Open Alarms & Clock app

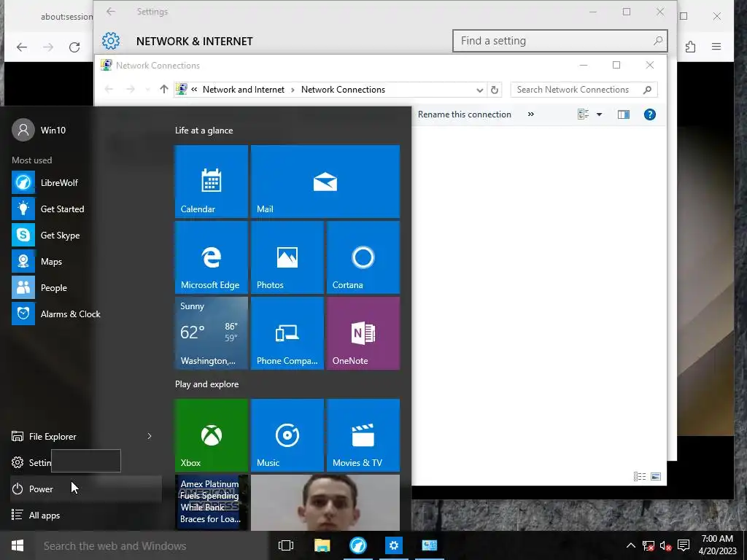(86, 314)
